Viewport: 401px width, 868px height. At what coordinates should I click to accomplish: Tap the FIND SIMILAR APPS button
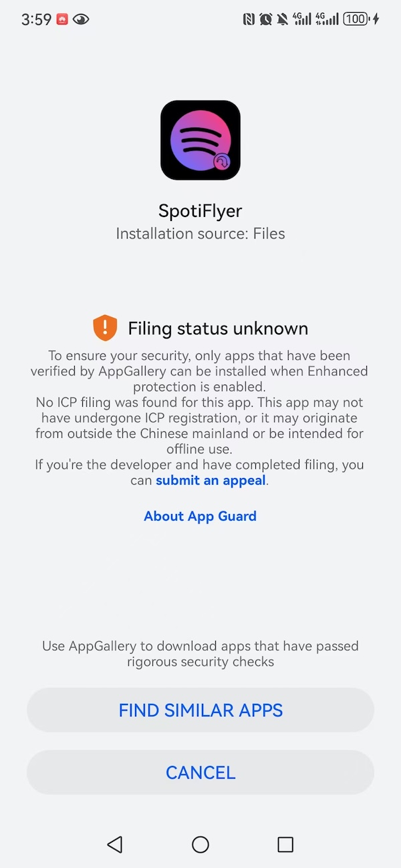click(x=200, y=710)
